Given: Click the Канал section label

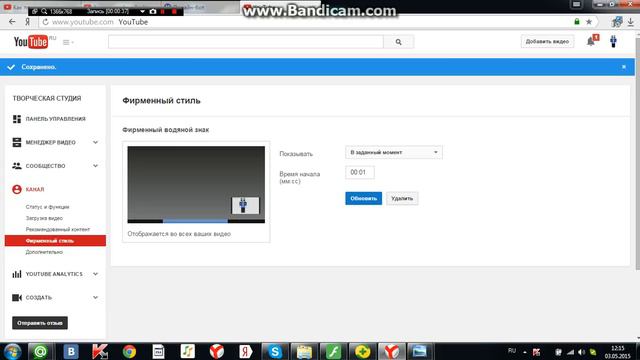Looking at the screenshot, I should point(35,189).
